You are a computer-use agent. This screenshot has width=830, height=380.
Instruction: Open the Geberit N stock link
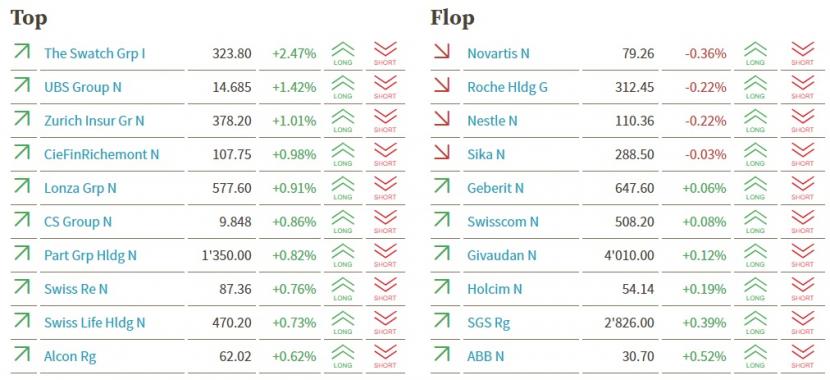coord(495,188)
